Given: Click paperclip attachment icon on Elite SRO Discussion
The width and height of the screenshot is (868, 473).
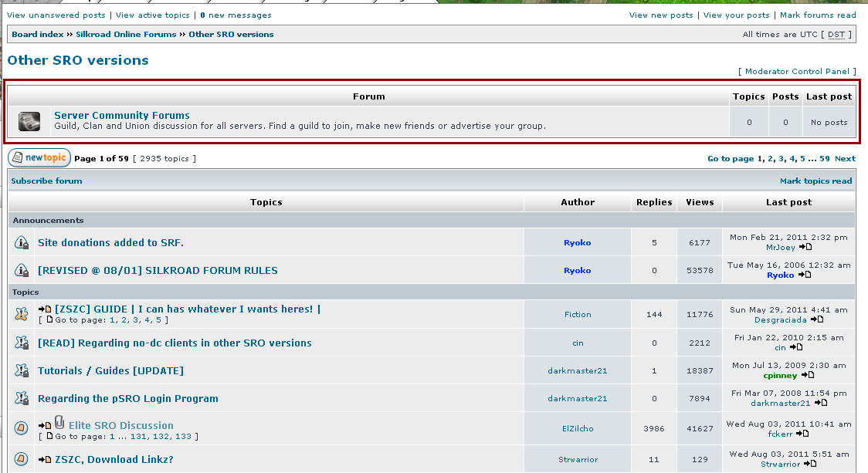Looking at the screenshot, I should click(x=59, y=423).
